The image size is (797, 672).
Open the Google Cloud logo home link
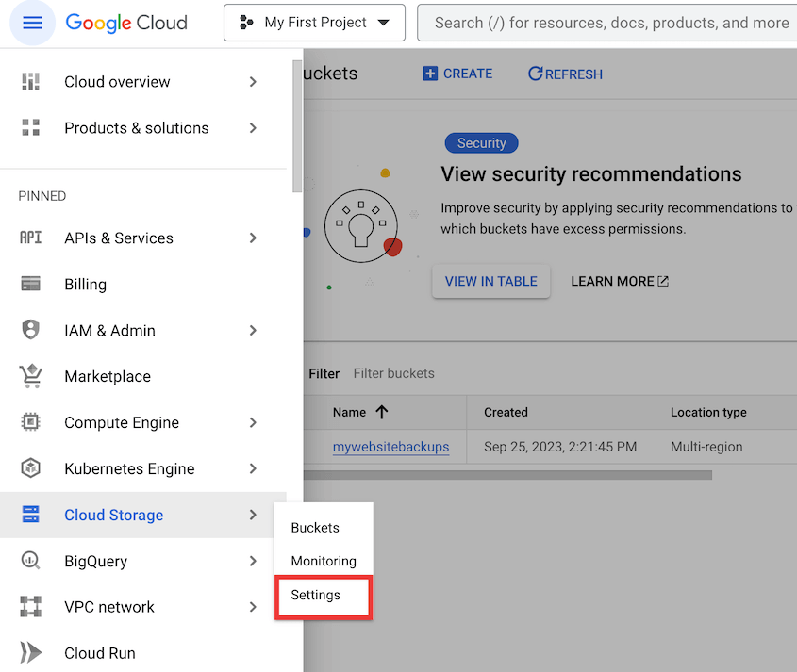click(x=126, y=23)
